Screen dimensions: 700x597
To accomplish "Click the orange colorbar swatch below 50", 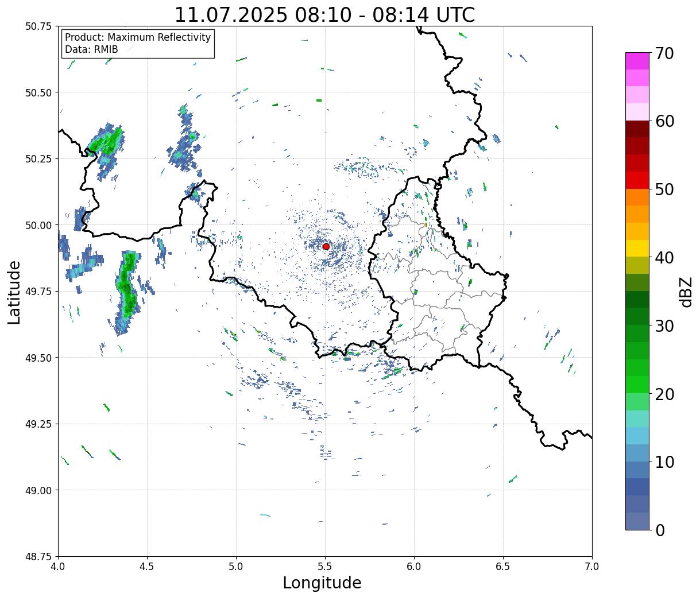I will (x=637, y=197).
